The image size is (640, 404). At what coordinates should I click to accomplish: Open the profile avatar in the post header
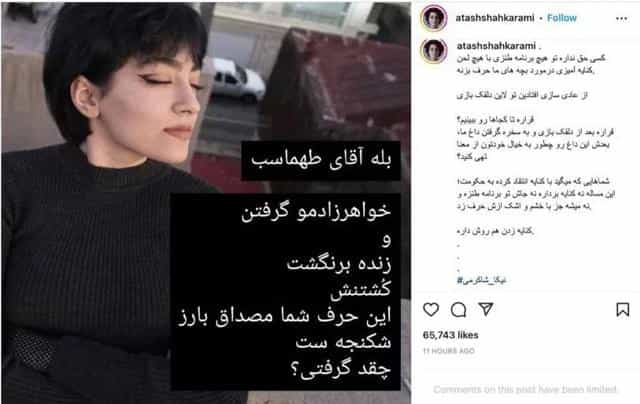coord(434,18)
